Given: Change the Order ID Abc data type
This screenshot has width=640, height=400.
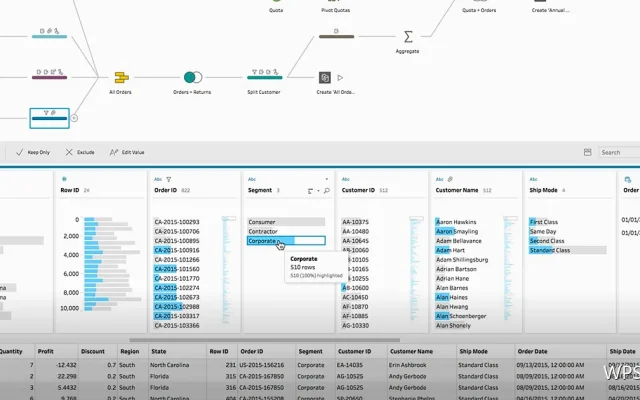Looking at the screenshot, I should click(158, 179).
